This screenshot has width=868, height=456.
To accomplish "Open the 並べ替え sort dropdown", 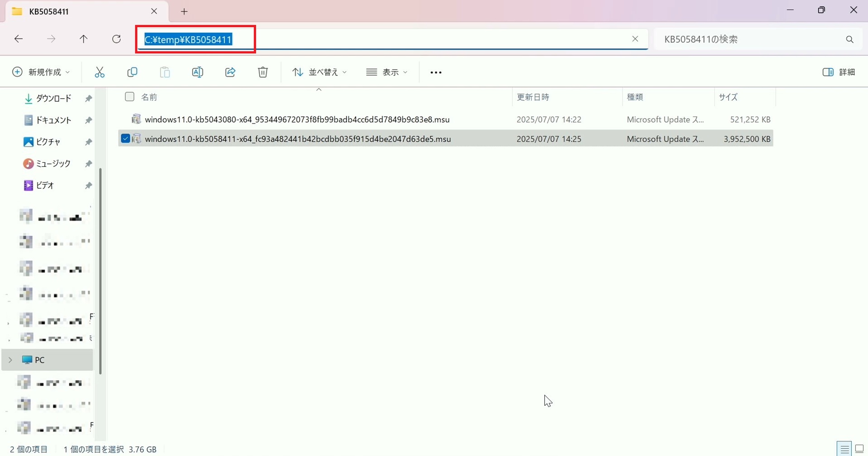I will (319, 72).
